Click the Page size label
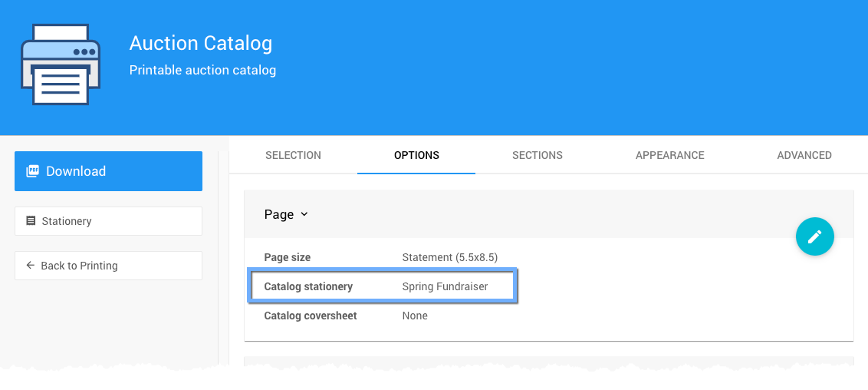 [288, 257]
